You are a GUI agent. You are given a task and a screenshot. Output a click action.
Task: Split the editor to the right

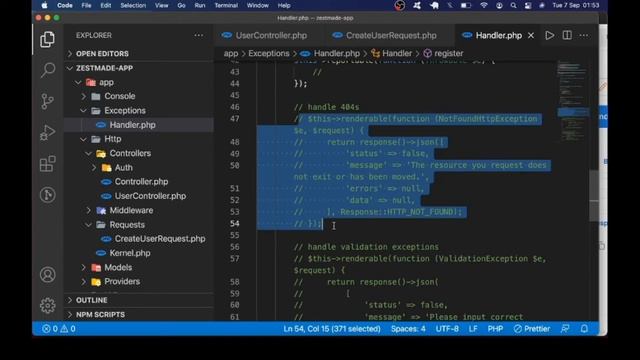pyautogui.click(x=567, y=36)
